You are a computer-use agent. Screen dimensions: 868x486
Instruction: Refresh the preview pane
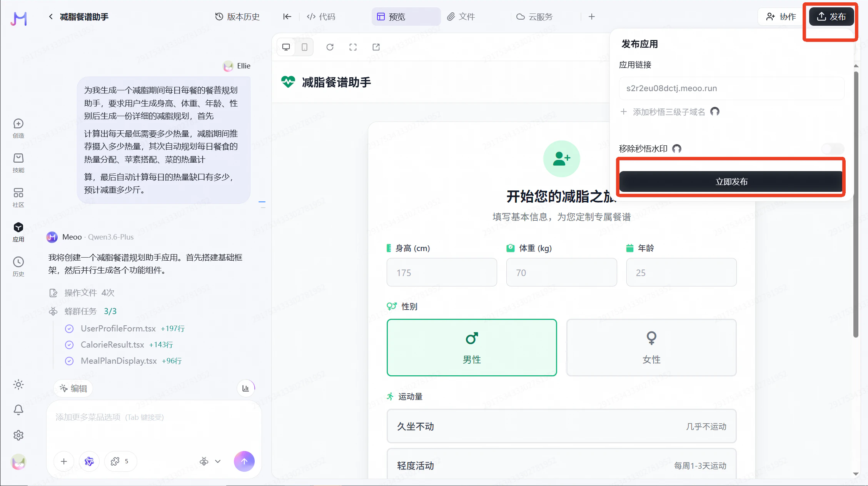tap(330, 47)
